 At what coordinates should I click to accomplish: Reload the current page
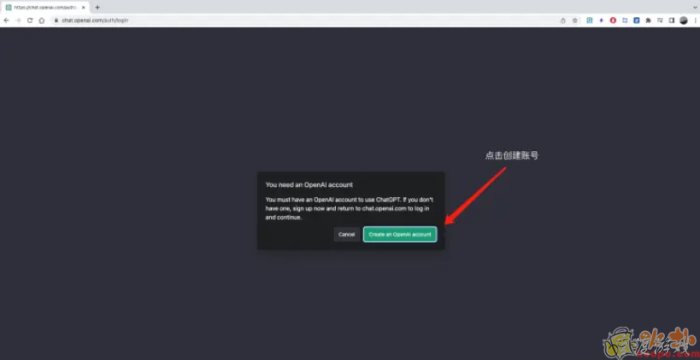[x=30, y=21]
